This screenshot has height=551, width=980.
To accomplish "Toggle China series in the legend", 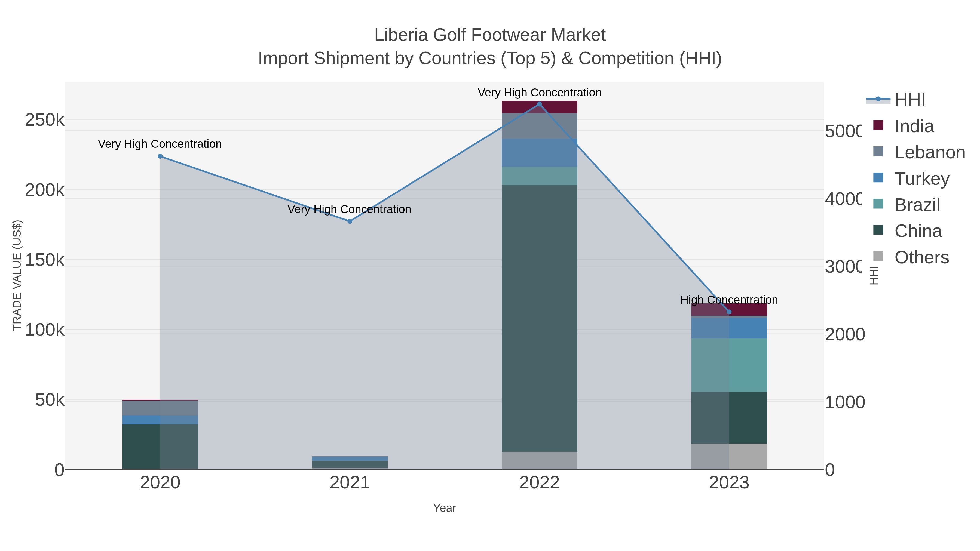I will pos(907,231).
